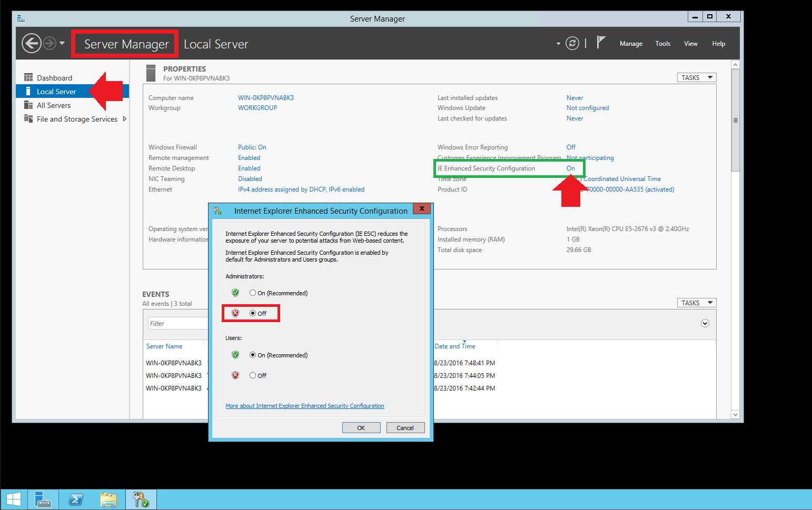
Task: Open the Properties TASKS dropdown
Action: click(x=696, y=77)
